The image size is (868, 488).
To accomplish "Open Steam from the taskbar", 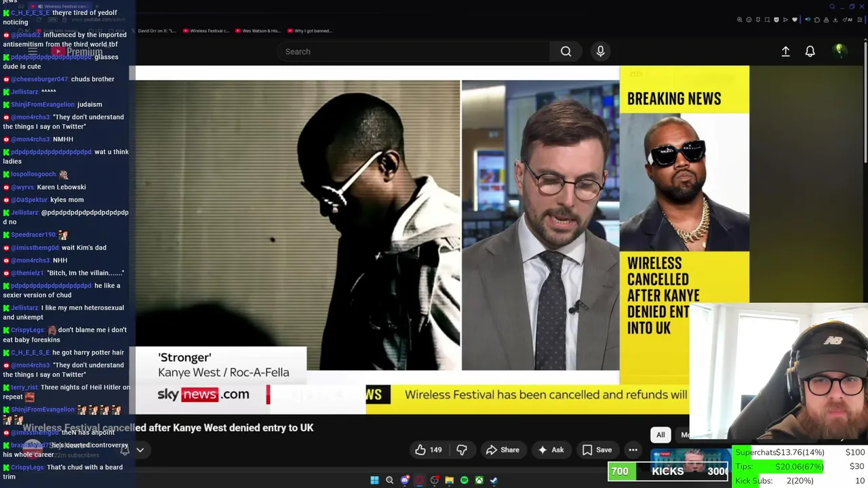I will pyautogui.click(x=494, y=480).
